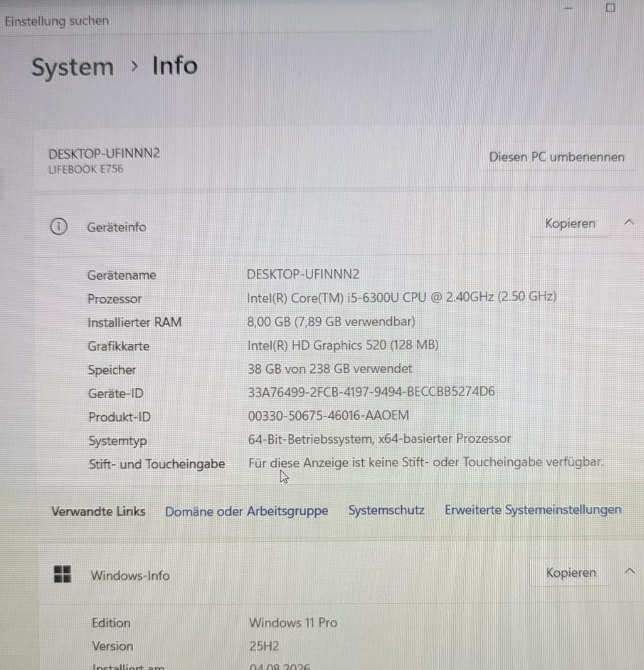
Task: Open the Systemschutz link
Action: pos(387,510)
